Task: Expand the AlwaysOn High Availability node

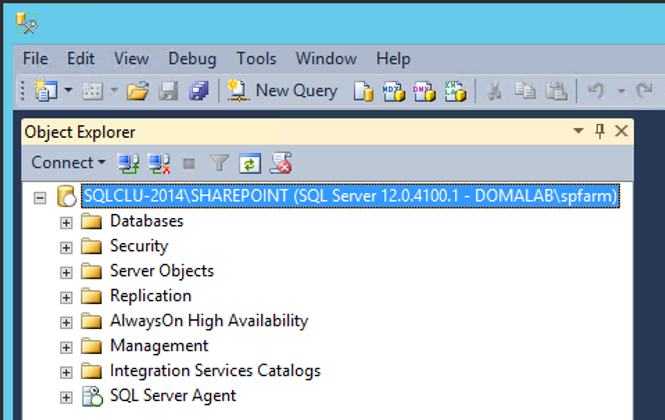Action: 66,322
